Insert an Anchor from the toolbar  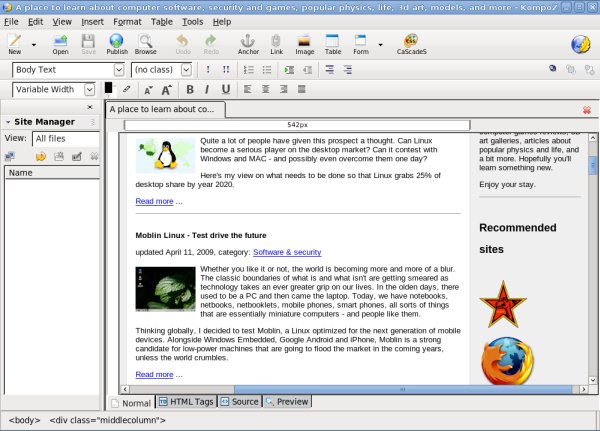247,44
